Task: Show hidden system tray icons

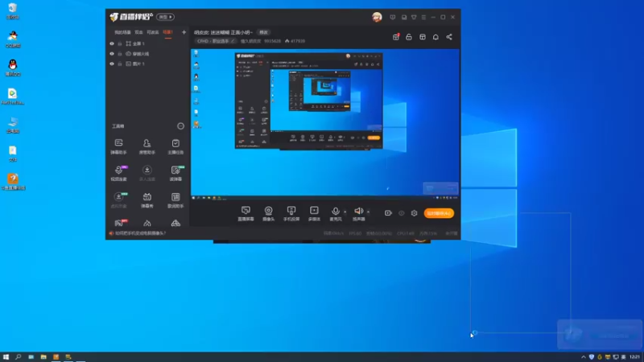Action: (x=583, y=357)
